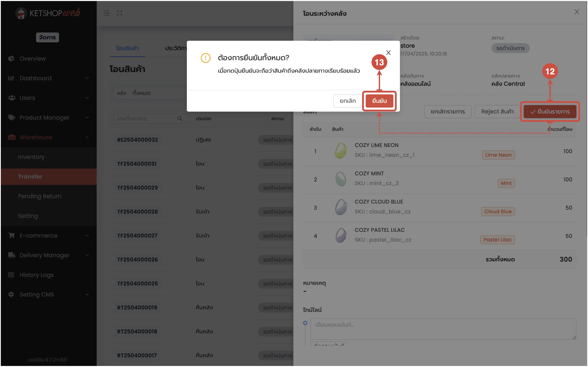Click the sidebar collapse menu icon
Viewport: 588px width, 367px height.
(107, 13)
